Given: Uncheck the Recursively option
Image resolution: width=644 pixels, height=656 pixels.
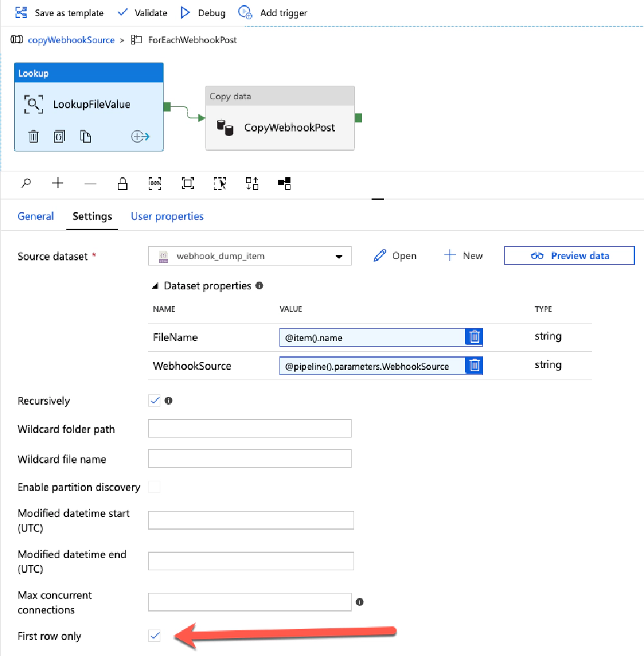Looking at the screenshot, I should 154,400.
